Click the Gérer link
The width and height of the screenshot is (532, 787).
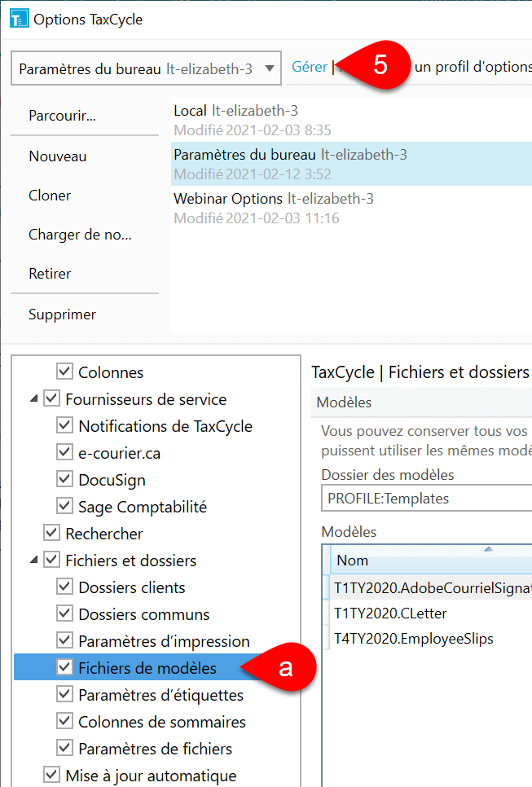click(309, 67)
